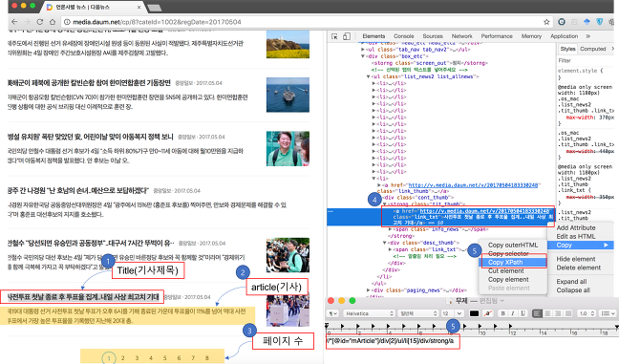Toggle underline in TextEdit

click(x=523, y=313)
